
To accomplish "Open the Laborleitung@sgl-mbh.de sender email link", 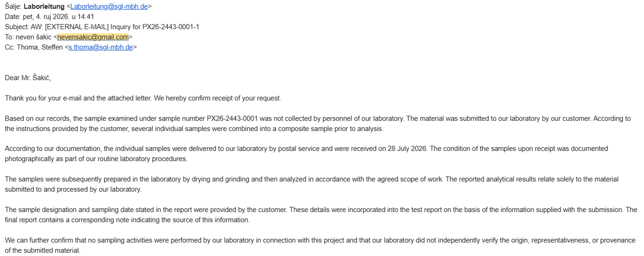I will (x=109, y=6).
